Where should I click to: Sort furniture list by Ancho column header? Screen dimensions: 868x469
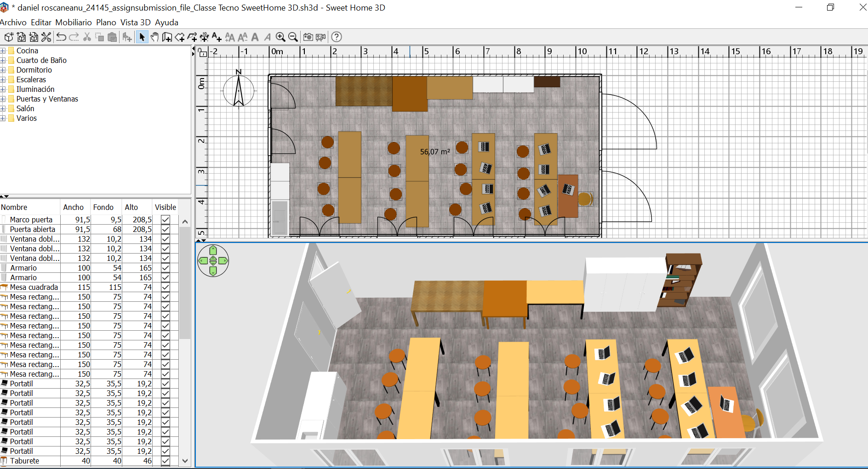[74, 207]
